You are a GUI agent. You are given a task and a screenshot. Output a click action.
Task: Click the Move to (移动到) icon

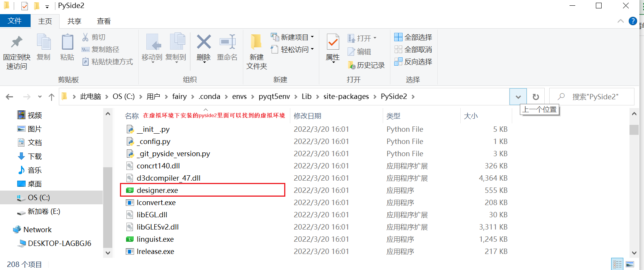[x=154, y=42]
